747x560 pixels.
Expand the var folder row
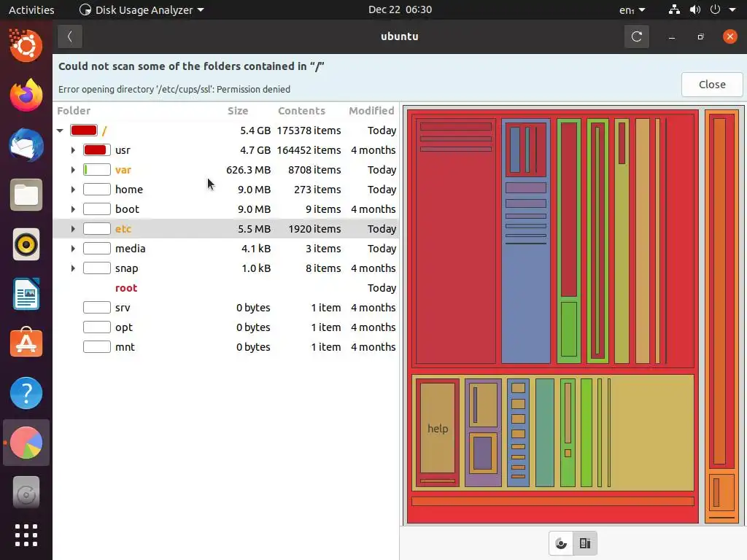pyautogui.click(x=73, y=170)
